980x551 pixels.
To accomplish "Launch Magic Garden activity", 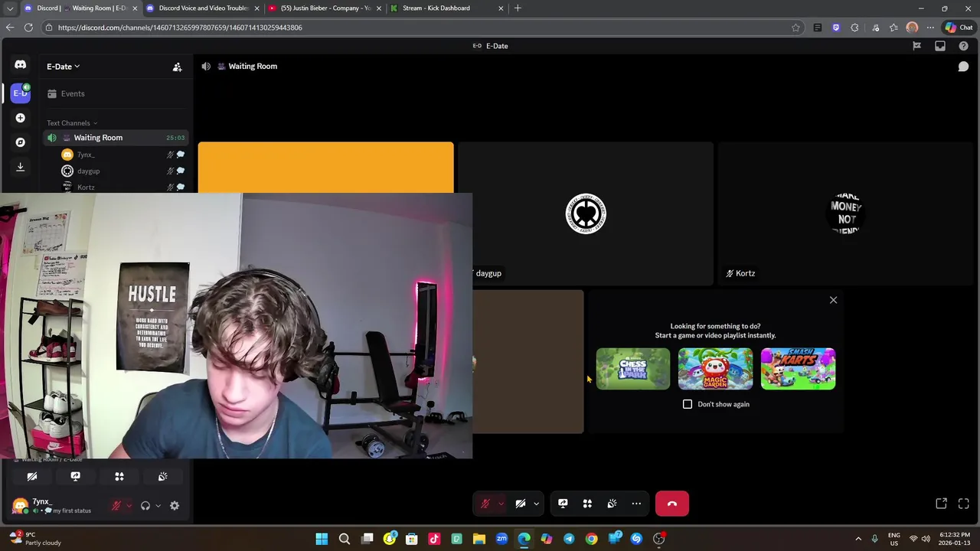I will [715, 369].
